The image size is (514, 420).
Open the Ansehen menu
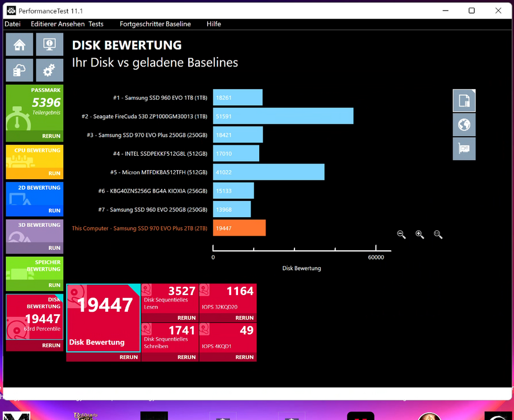pyautogui.click(x=72, y=24)
